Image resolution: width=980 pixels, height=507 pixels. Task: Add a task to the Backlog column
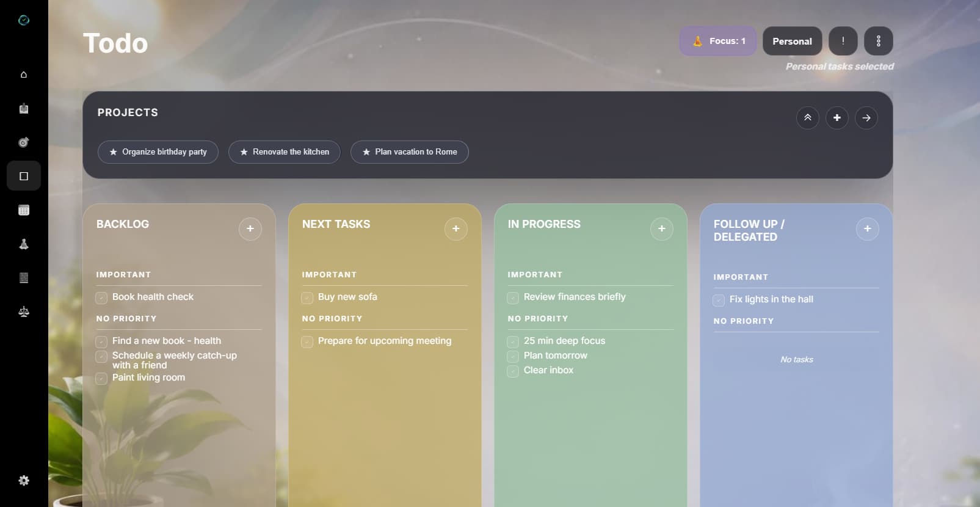click(x=250, y=229)
